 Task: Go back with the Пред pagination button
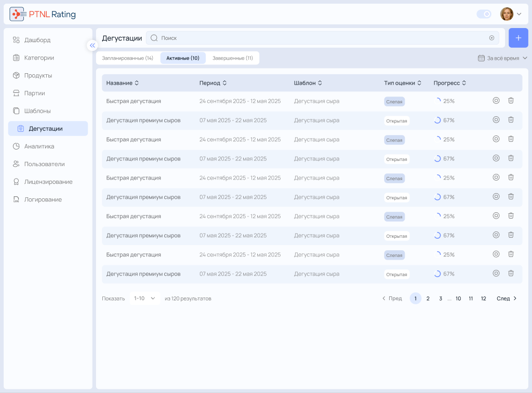(x=392, y=299)
